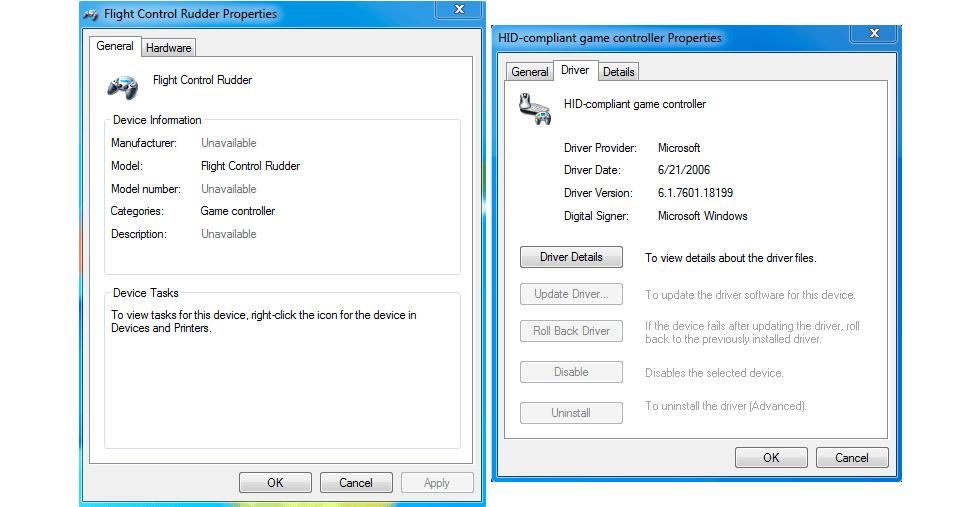Click the 'HID-compliant game controller' heading in the Driver tab
The width and height of the screenshot is (980, 507).
(x=635, y=104)
